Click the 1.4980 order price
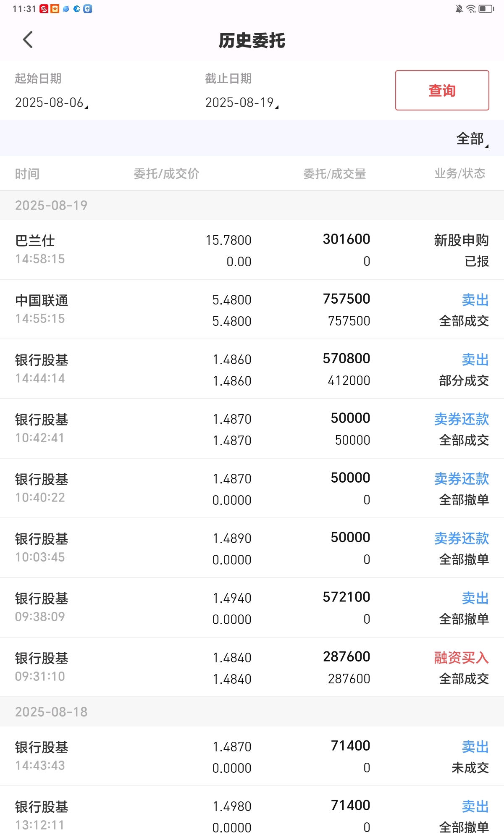The height and width of the screenshot is (840, 504). click(x=232, y=806)
